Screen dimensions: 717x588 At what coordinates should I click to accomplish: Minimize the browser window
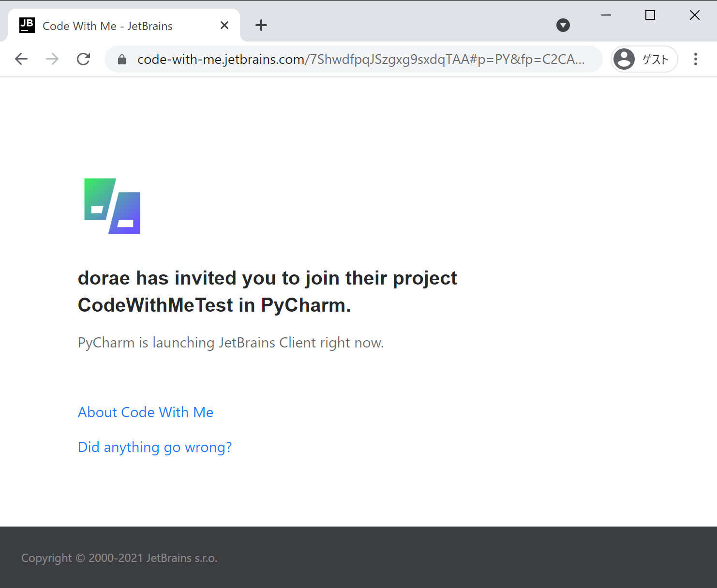pos(606,15)
